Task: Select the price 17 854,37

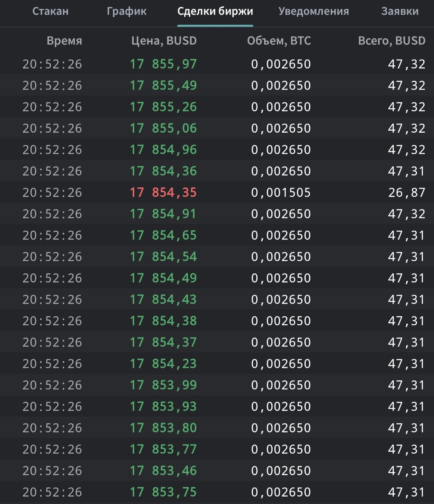Action: 163,342
